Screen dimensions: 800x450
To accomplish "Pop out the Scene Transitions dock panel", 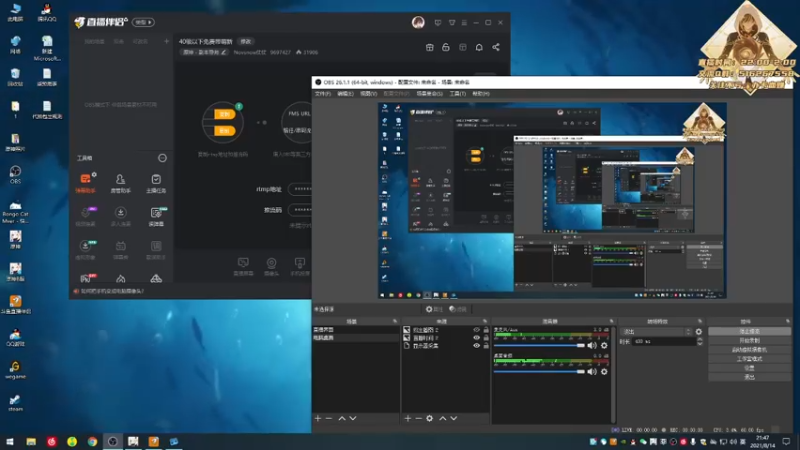I will pyautogui.click(x=699, y=321).
